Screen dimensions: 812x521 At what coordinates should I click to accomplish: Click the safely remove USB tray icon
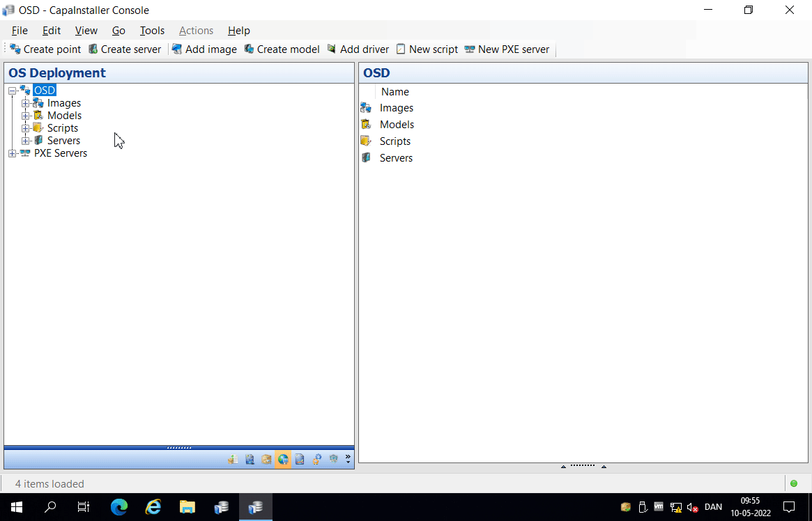(642, 507)
